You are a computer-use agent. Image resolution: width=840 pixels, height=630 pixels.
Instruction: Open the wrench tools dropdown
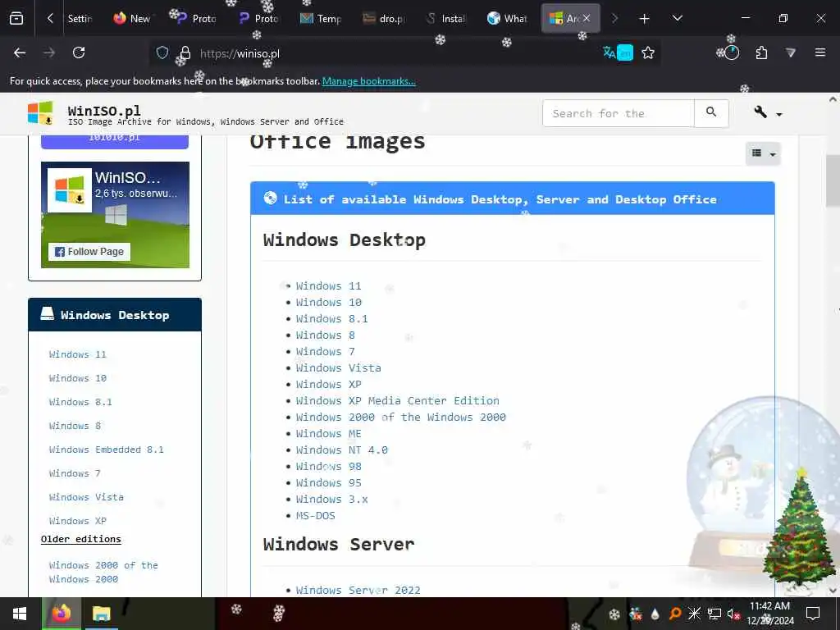point(767,113)
